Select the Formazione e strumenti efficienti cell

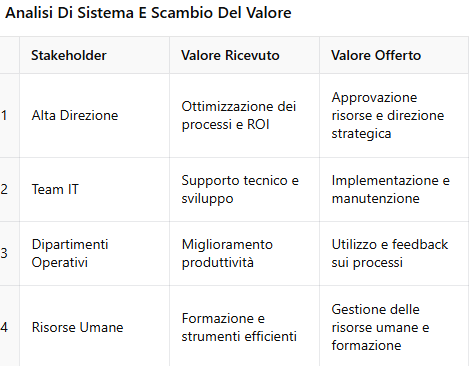(x=244, y=326)
